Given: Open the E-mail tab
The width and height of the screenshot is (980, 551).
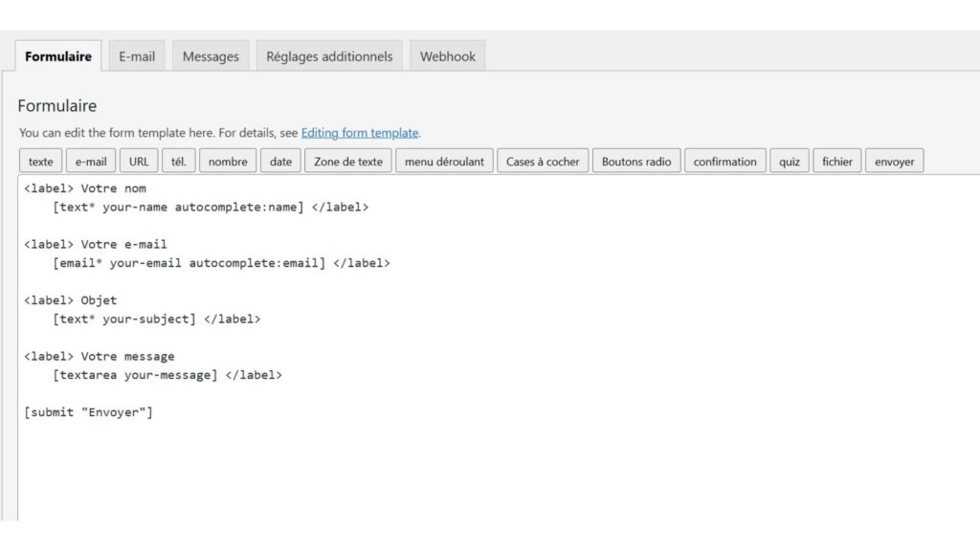Looking at the screenshot, I should click(x=137, y=56).
